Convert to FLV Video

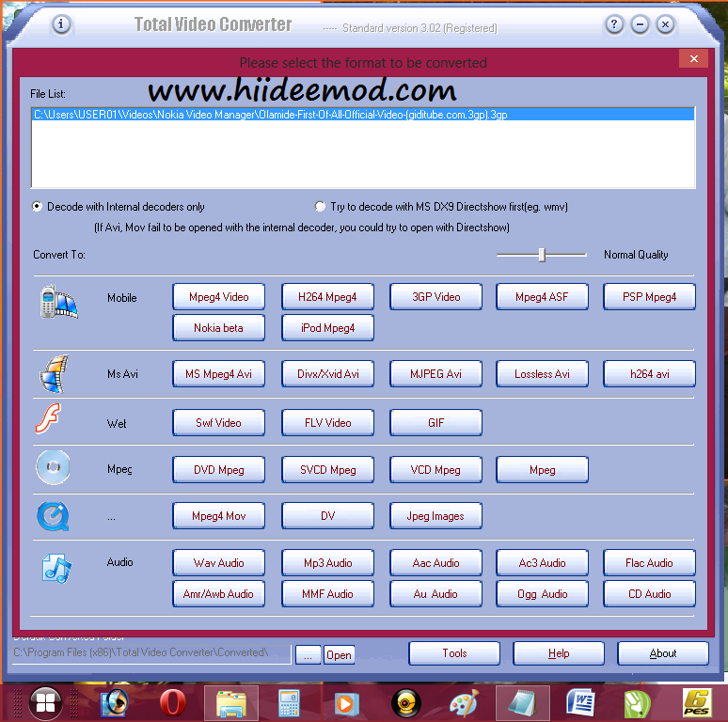(x=327, y=423)
